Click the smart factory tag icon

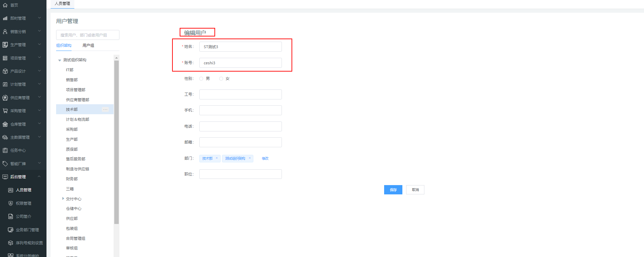click(x=5, y=164)
